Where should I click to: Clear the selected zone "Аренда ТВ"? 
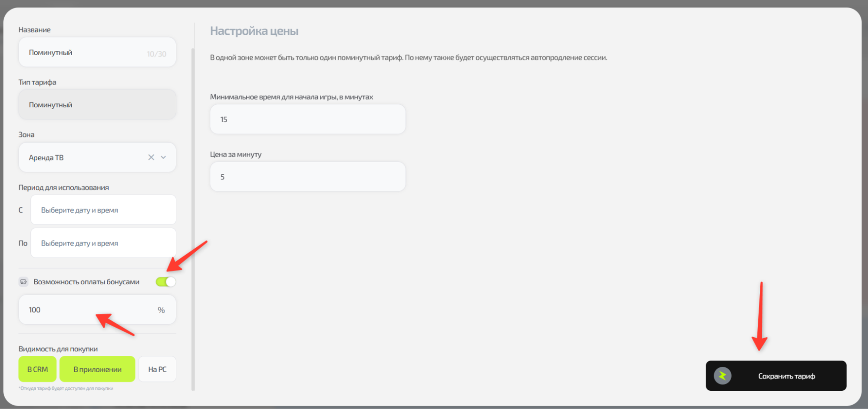pos(151,157)
